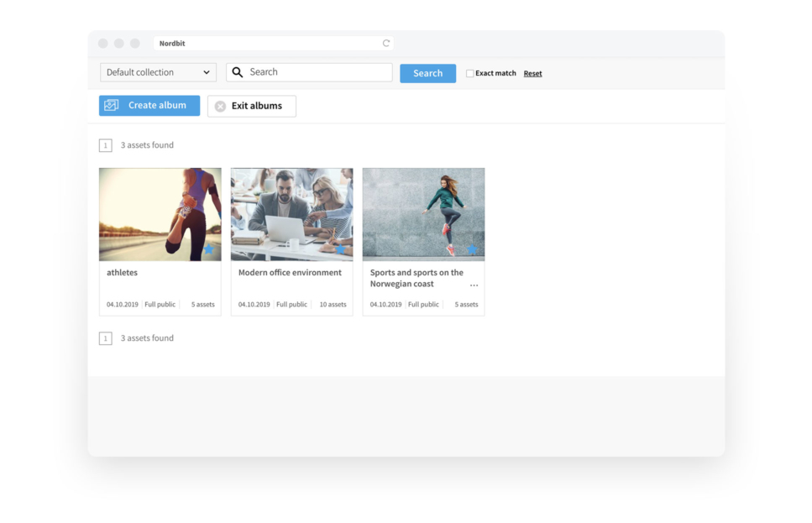Toggle star on Modern office environment album
The height and width of the screenshot is (523, 812).
tap(340, 249)
